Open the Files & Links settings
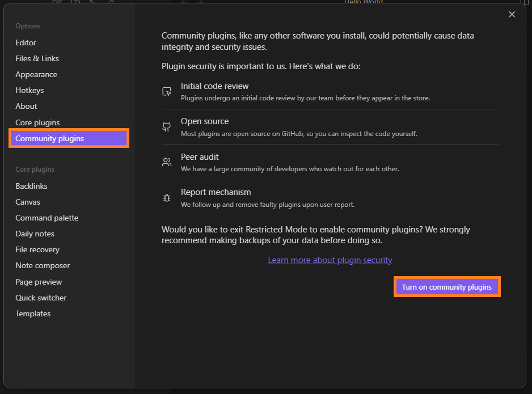Viewport: 532px width, 394px height. click(x=37, y=58)
